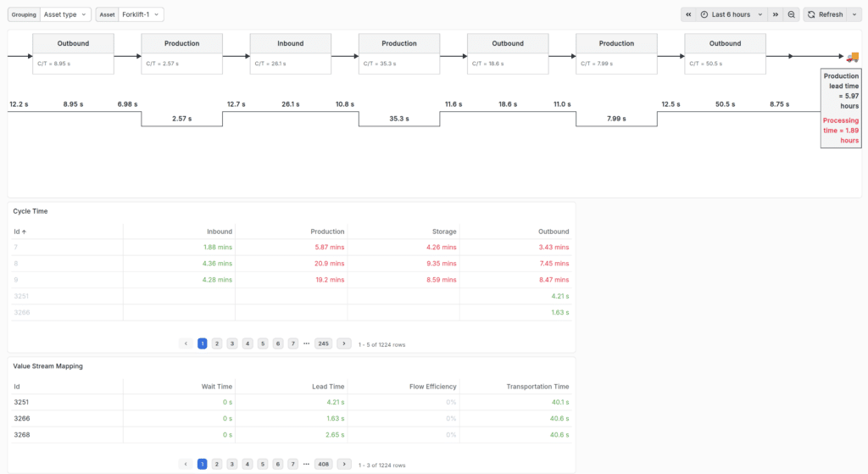Open the Forklift-1 asset dropdown
The width and height of the screenshot is (868, 474).
tap(141, 14)
